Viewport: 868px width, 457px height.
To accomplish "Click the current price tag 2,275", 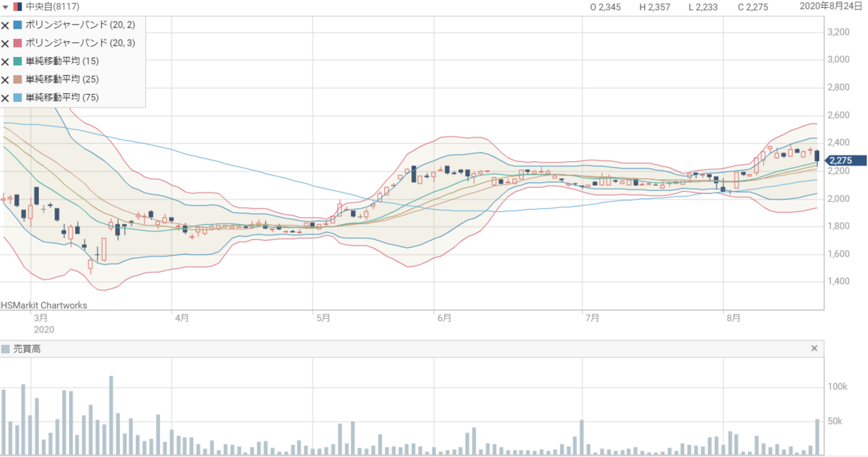I will point(846,161).
